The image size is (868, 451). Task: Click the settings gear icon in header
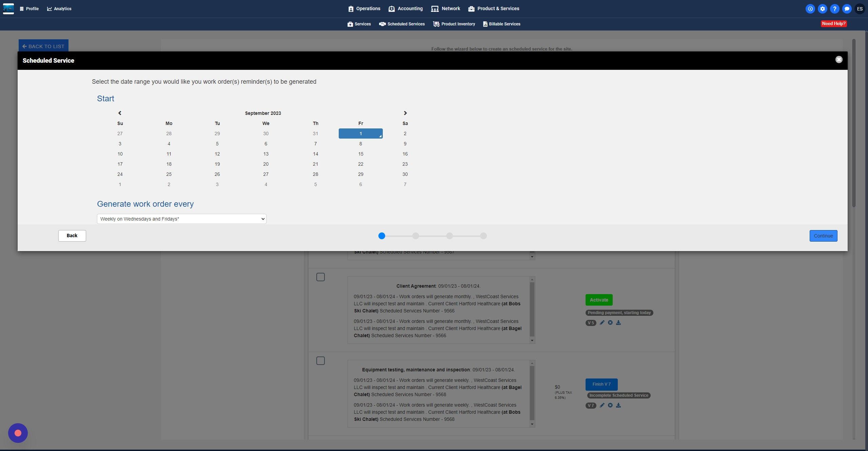[x=822, y=9]
